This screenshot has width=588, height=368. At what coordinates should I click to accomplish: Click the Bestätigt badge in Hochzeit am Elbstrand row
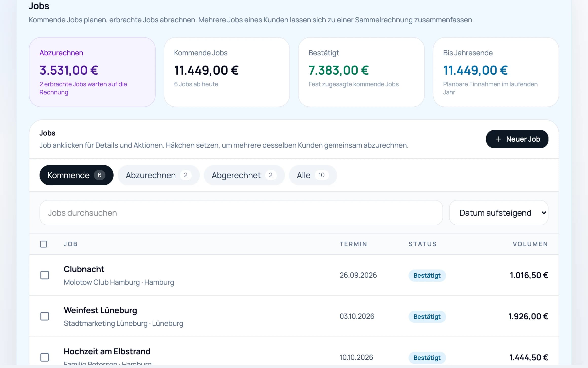click(427, 358)
